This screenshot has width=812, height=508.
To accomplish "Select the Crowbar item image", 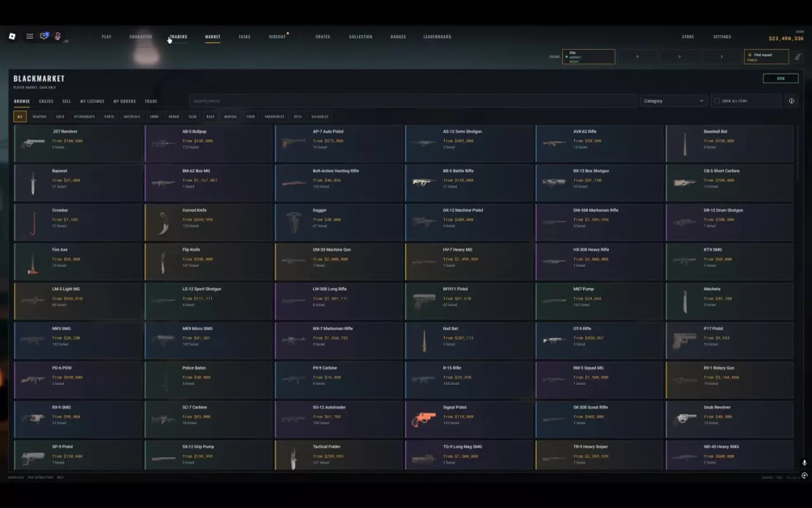I will 32,223.
